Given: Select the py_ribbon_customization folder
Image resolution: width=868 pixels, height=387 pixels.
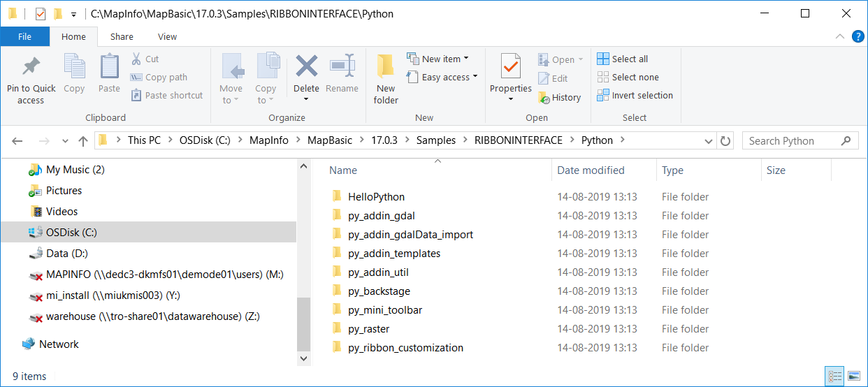Looking at the screenshot, I should pos(405,348).
